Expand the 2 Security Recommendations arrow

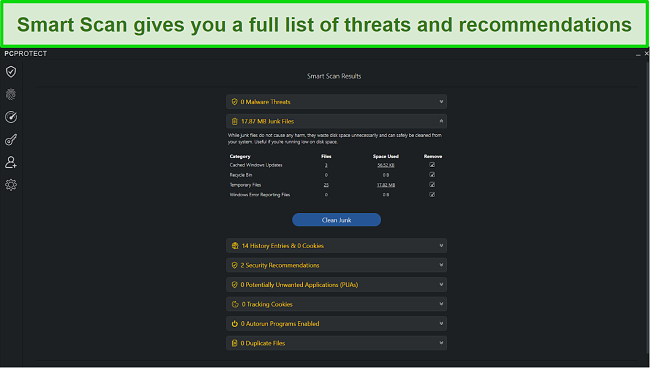click(x=441, y=265)
